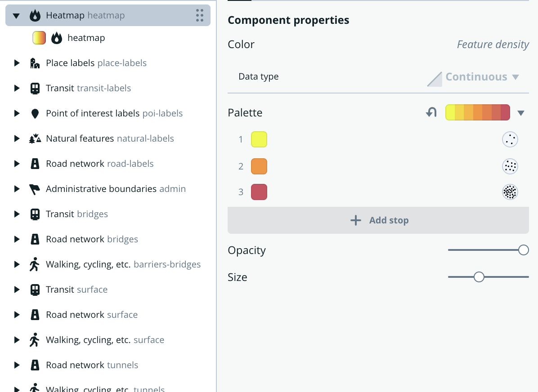Collapse the Heatmap group

click(17, 15)
